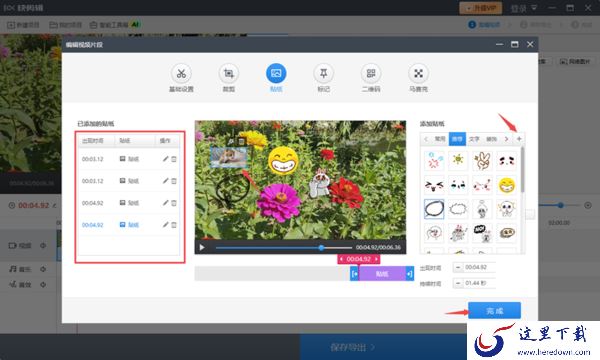Image resolution: width=600 pixels, height=360 pixels.
Task: Click the plus icon to add custom sticker
Action: click(519, 139)
